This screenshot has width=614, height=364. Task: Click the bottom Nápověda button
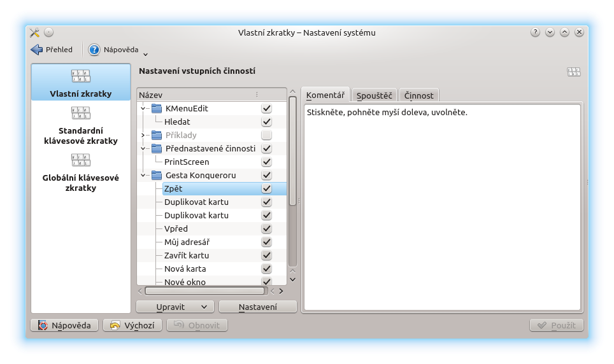pos(64,325)
